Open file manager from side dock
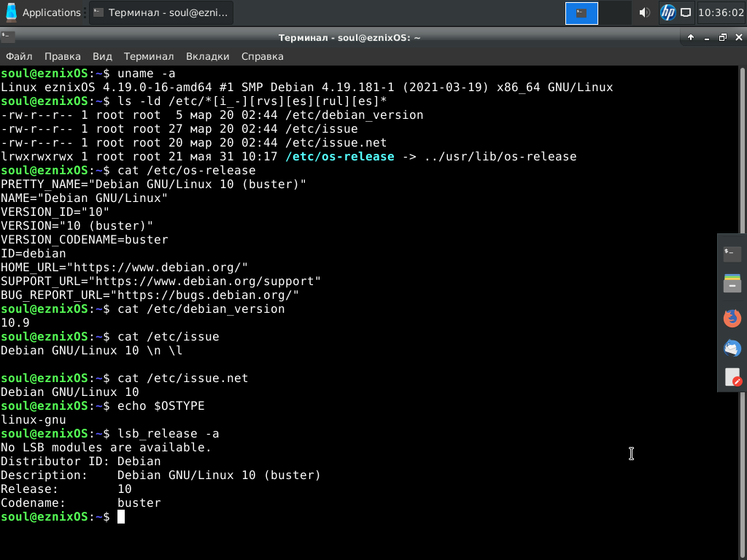The width and height of the screenshot is (747, 560). [x=732, y=284]
